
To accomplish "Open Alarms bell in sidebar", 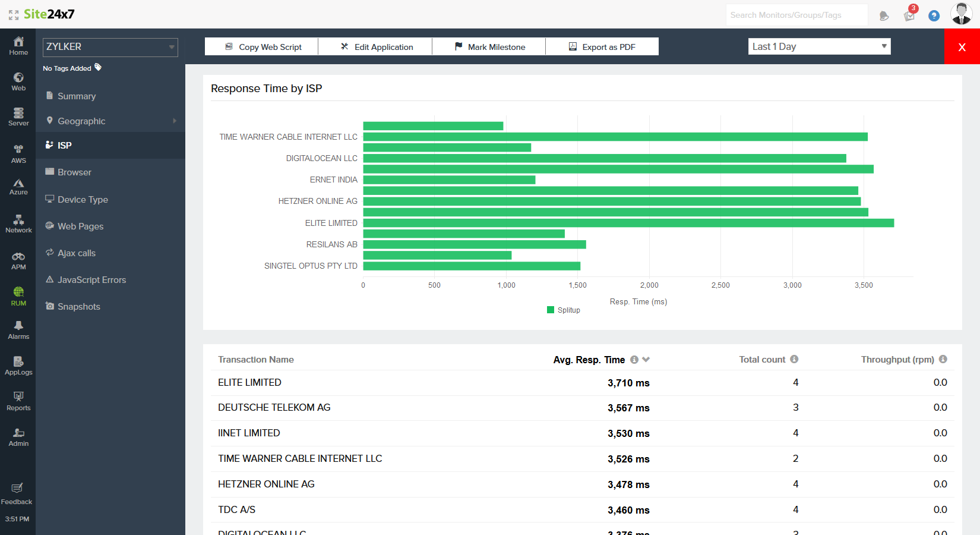I will tap(18, 329).
